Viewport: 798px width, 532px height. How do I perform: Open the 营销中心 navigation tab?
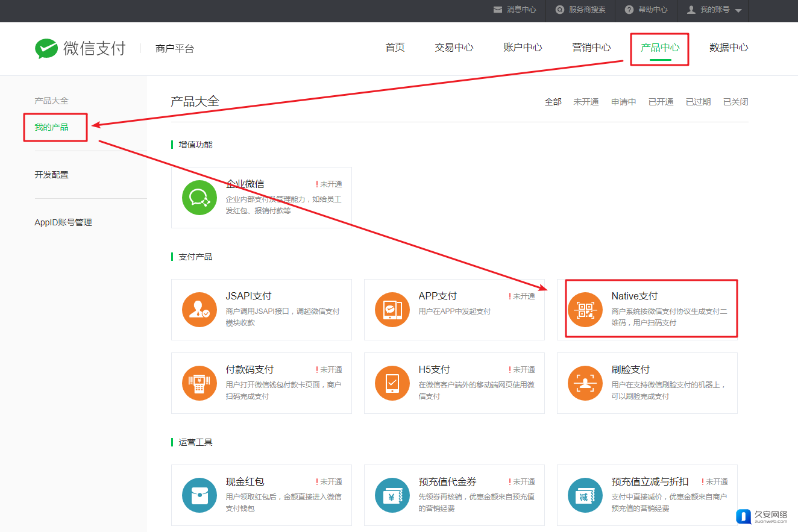[591, 48]
